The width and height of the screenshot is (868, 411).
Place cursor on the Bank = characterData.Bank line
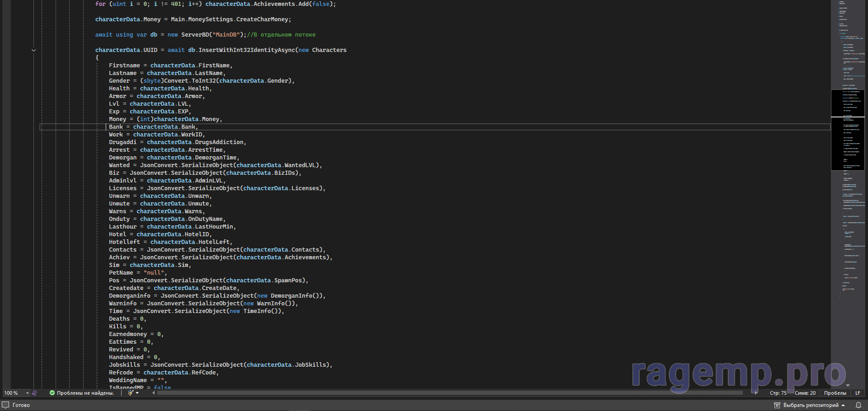pos(154,127)
